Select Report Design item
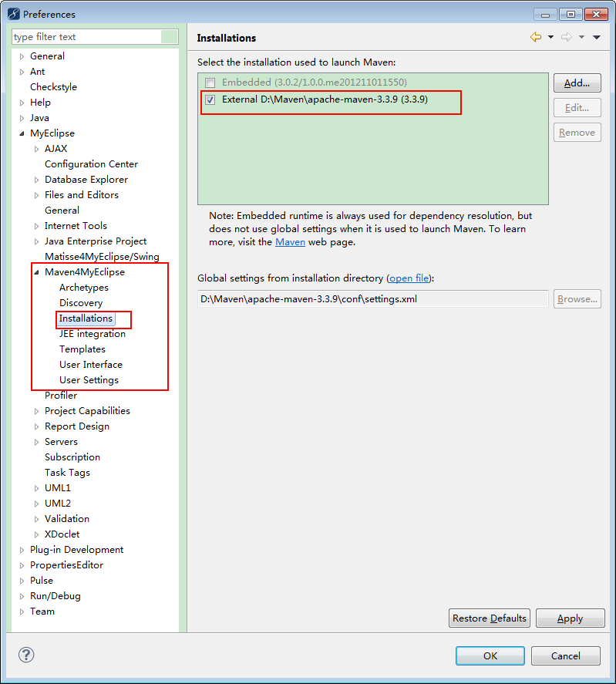This screenshot has height=684, width=616. coord(77,426)
